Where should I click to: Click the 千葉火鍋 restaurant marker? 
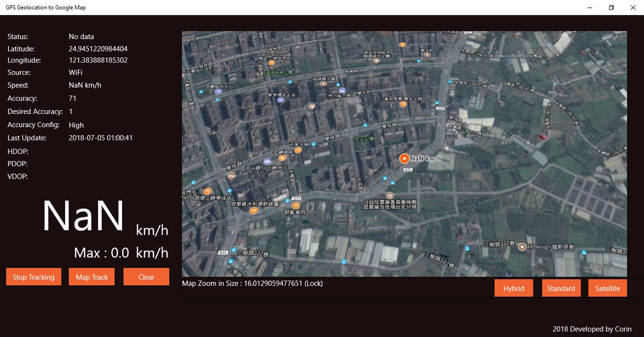pyautogui.click(x=298, y=150)
